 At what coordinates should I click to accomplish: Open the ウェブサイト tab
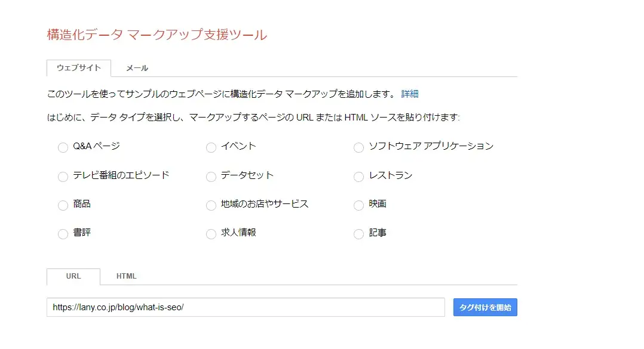(x=78, y=68)
